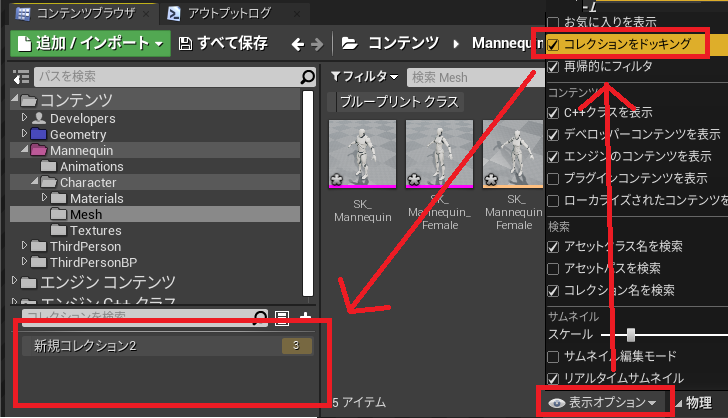Switch to アウトプットログ tab
Screen dimensions: 728x418
(235, 14)
